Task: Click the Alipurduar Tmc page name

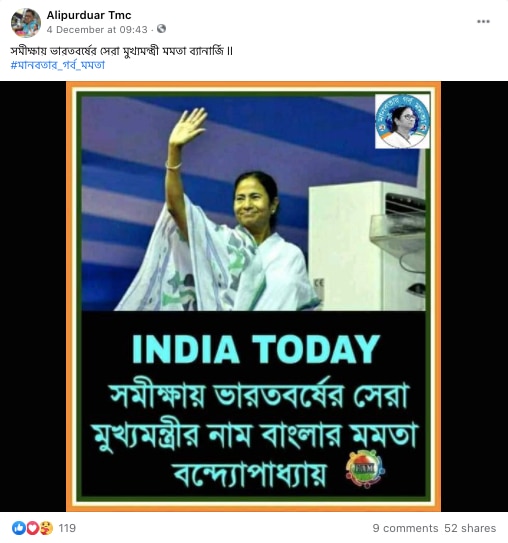Action: pos(89,15)
